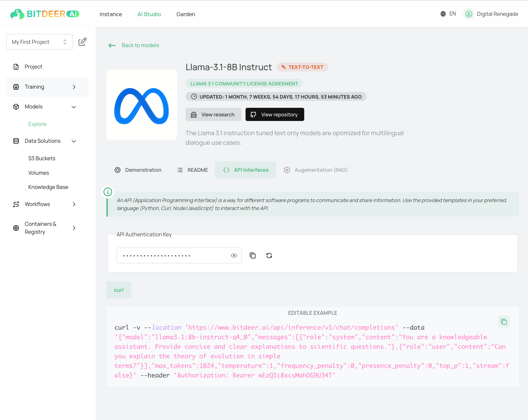Click the back arrow icon
Viewport: 528px width, 420px height.
coord(112,45)
